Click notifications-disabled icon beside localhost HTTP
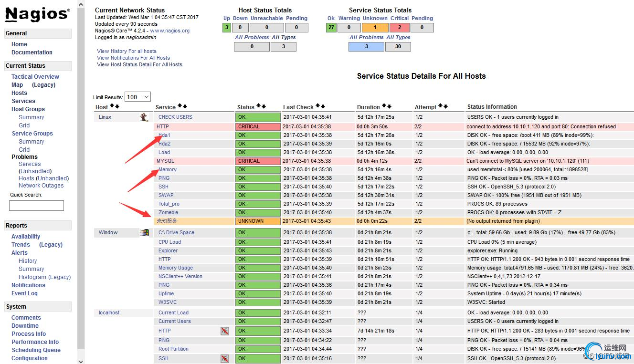 224,331
